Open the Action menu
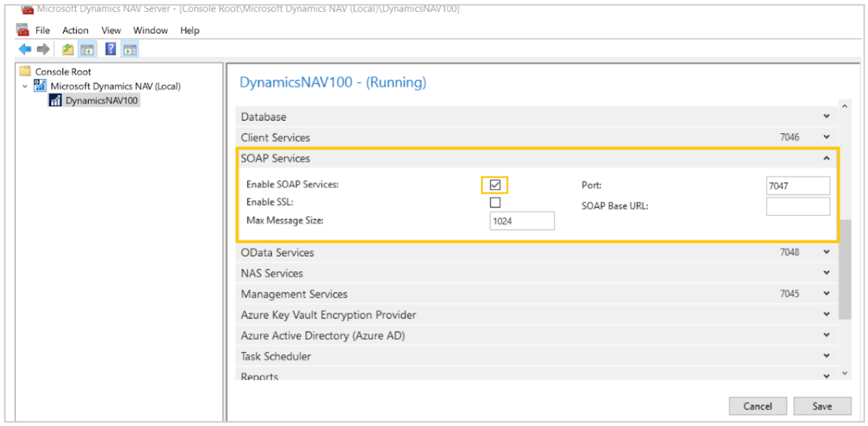 pos(75,30)
